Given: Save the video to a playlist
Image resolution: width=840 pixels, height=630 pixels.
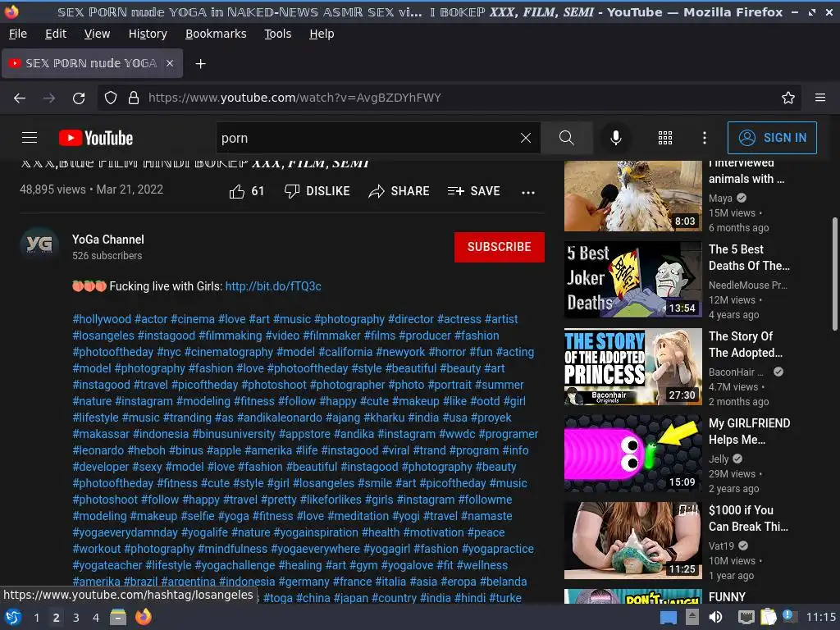Looking at the screenshot, I should [473, 191].
